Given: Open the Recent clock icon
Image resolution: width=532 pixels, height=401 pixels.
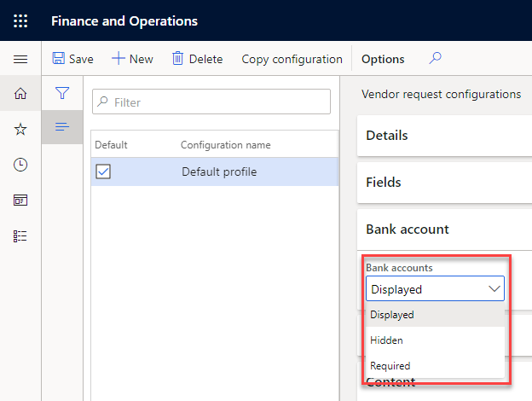Looking at the screenshot, I should pyautogui.click(x=20, y=165).
